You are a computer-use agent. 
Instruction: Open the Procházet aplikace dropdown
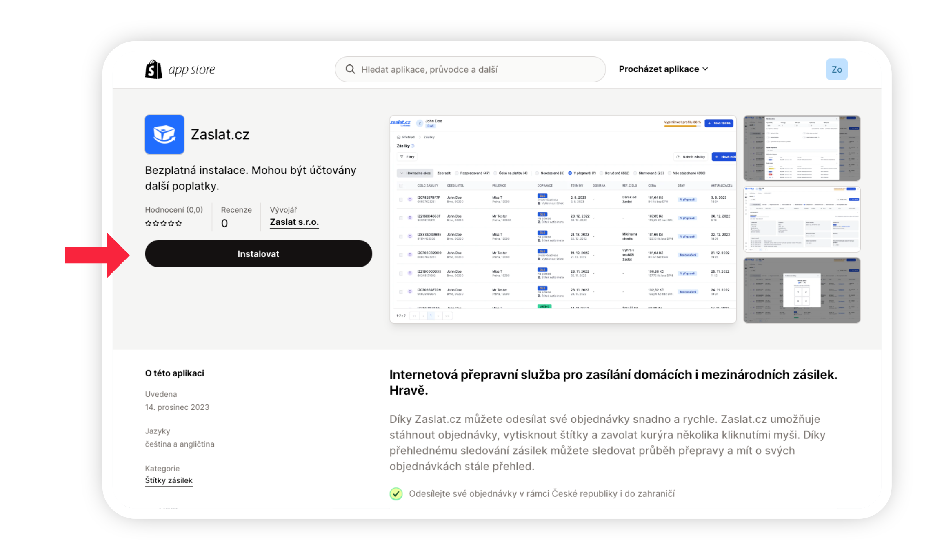tap(663, 69)
